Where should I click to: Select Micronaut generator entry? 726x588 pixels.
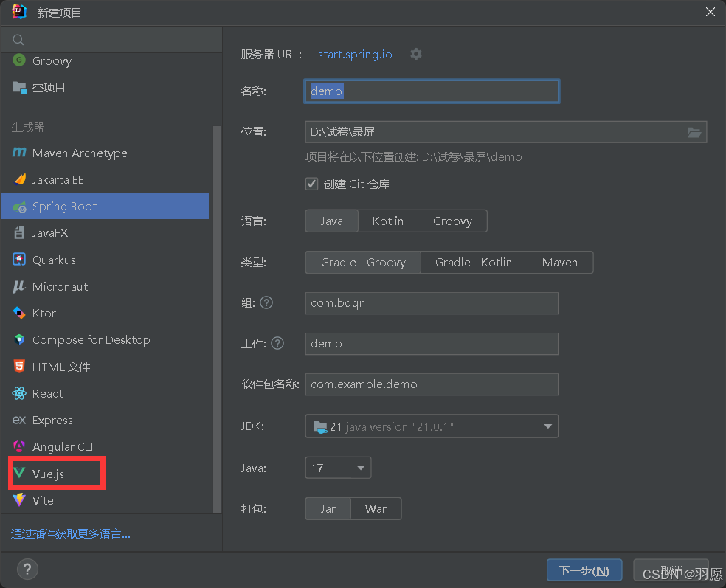(x=105, y=286)
